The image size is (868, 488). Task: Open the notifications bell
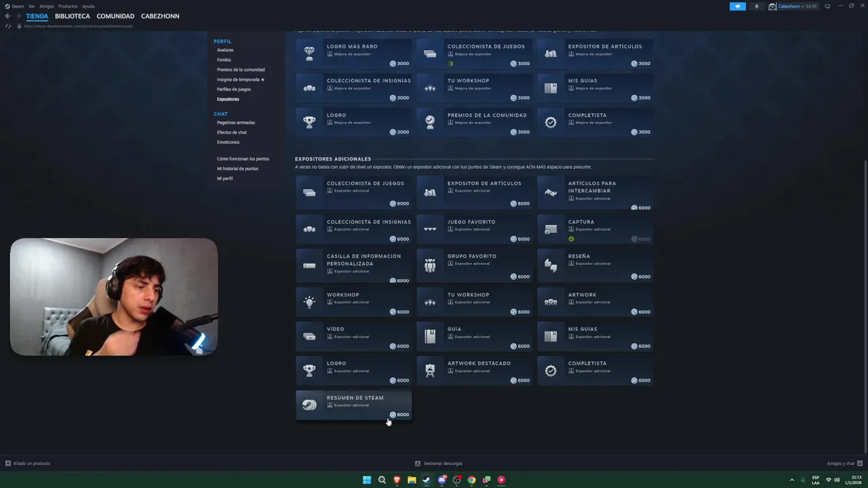click(x=757, y=6)
